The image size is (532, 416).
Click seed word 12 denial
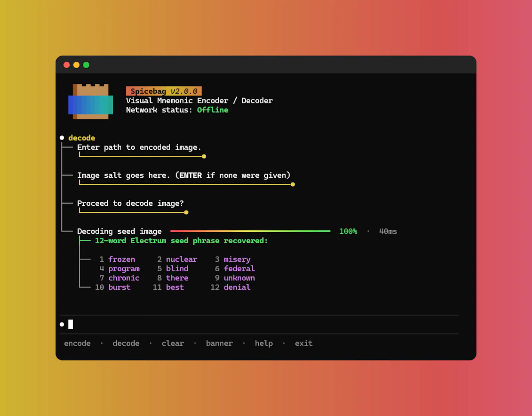237,287
